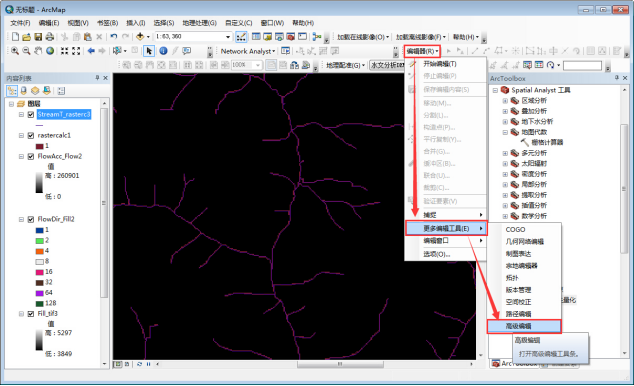This screenshot has width=634, height=386.
Task: Click the empty input box above ArcToolbox
Action: point(582,65)
